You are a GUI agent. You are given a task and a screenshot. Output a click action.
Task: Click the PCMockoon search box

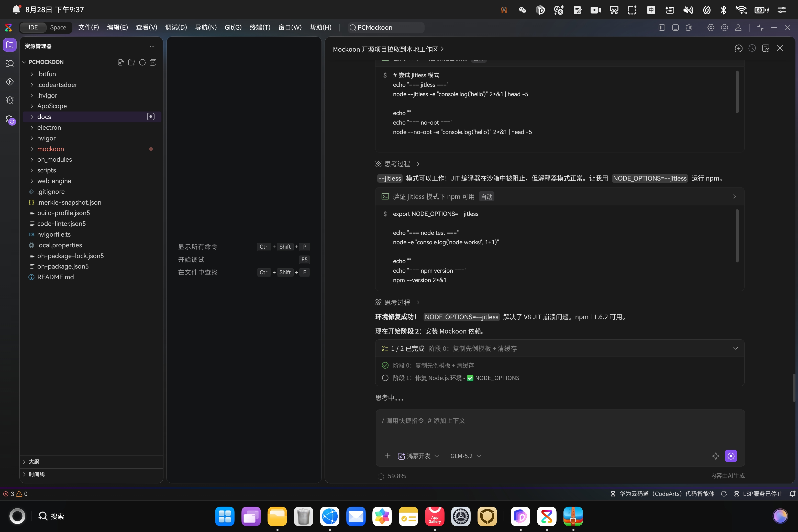coord(386,27)
